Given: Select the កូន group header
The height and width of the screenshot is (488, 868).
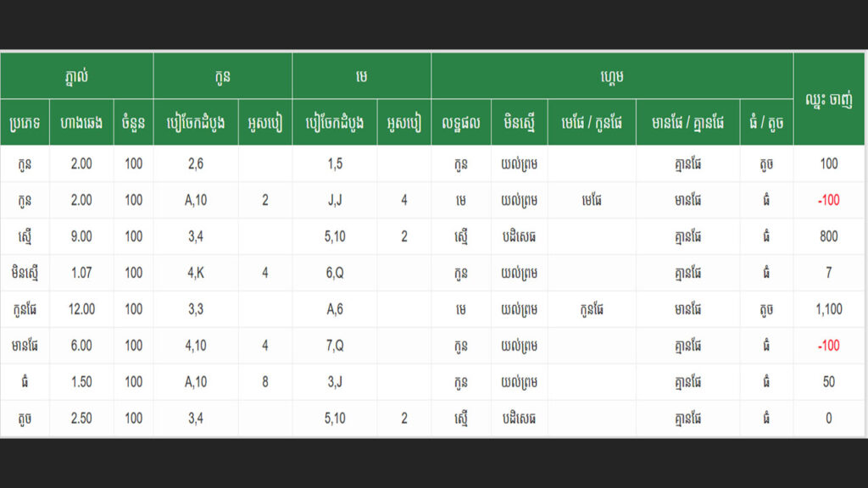Looking at the screenshot, I should (x=223, y=75).
